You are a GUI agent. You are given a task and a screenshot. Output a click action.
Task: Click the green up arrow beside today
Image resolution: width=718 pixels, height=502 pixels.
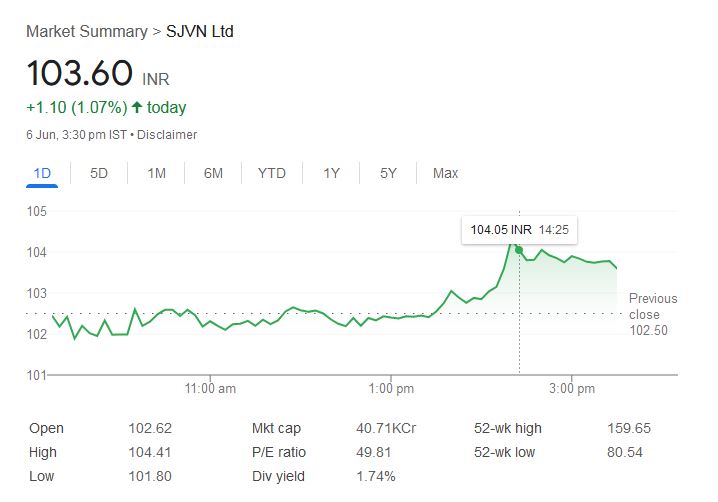[137, 107]
